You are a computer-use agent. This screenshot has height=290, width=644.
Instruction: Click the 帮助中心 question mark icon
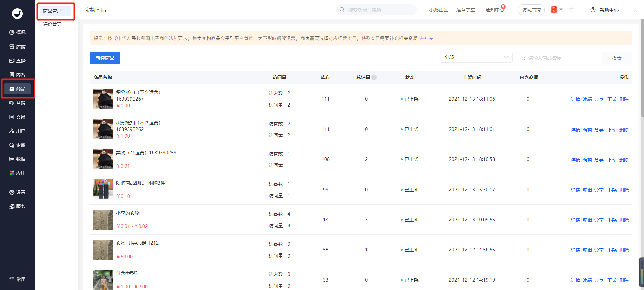point(593,10)
